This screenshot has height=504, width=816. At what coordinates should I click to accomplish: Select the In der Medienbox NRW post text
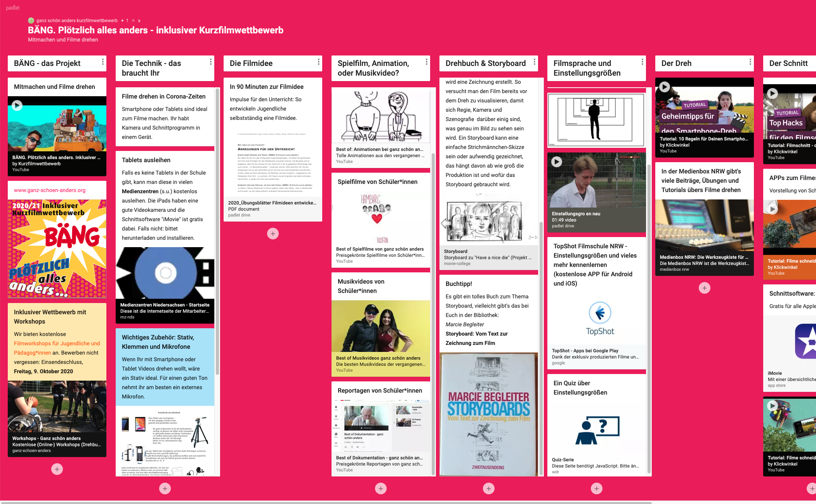click(701, 180)
